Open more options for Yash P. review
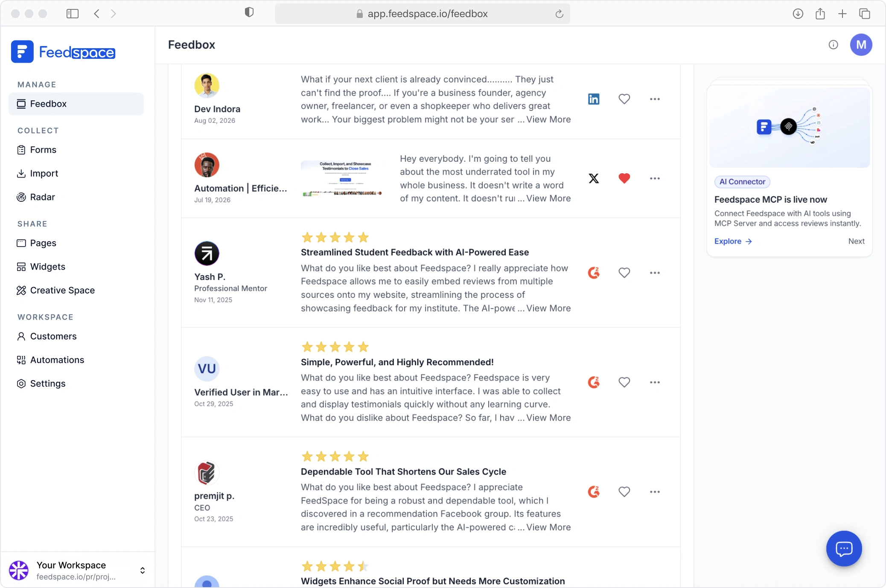The width and height of the screenshot is (886, 588). click(655, 273)
